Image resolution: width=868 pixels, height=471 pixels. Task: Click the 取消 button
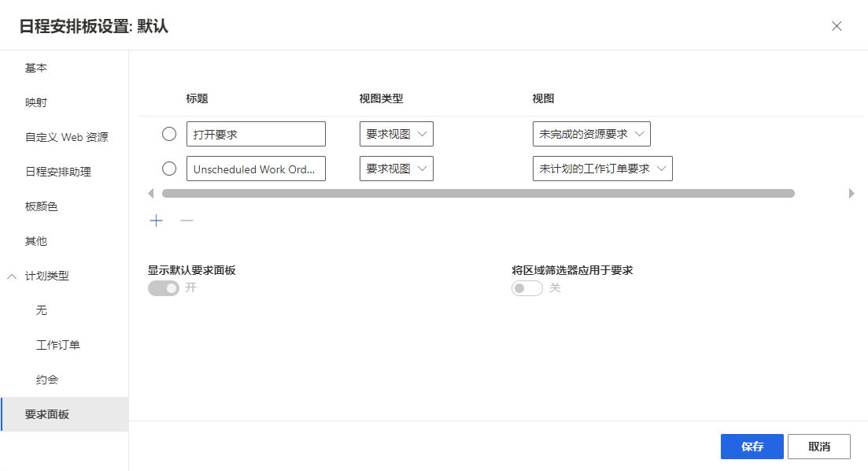pos(818,447)
